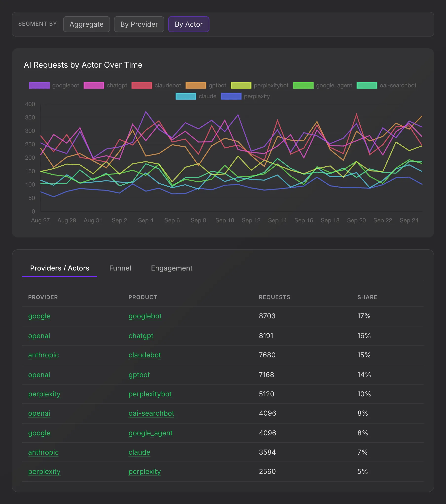Open google provider link in googlebot row
Screen dimensions: 446x504
tap(39, 316)
